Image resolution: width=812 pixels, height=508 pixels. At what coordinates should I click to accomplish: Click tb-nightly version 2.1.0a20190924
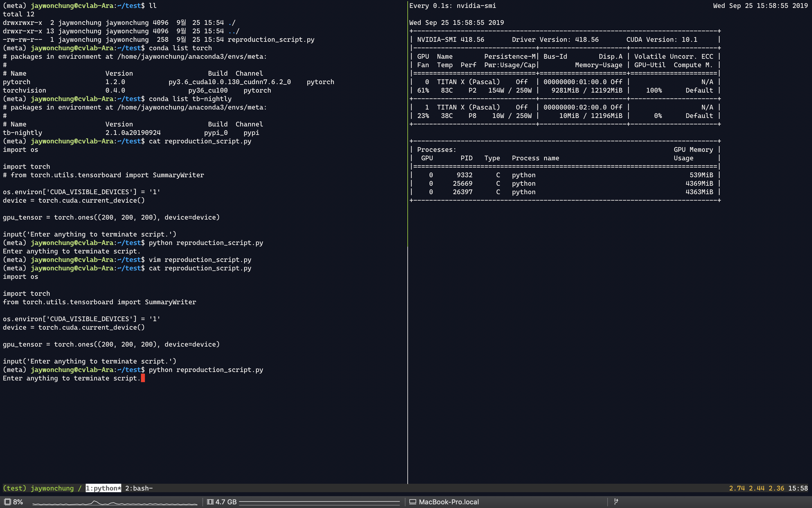133,133
